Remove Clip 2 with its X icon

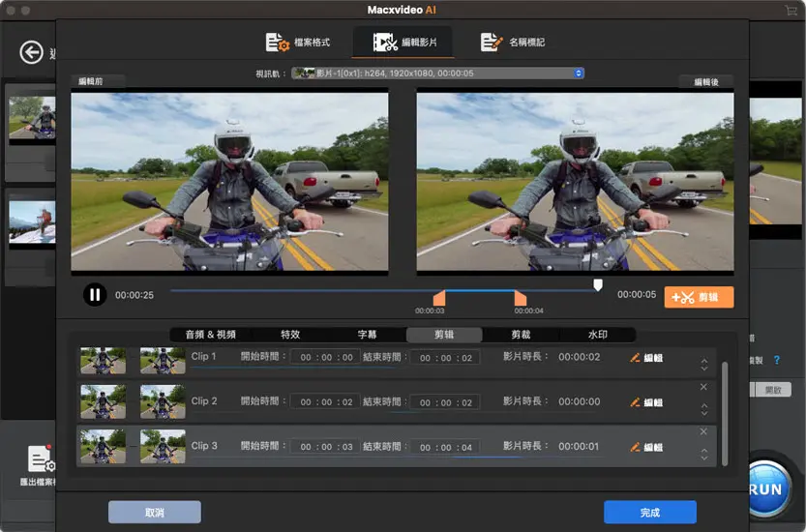click(x=703, y=387)
